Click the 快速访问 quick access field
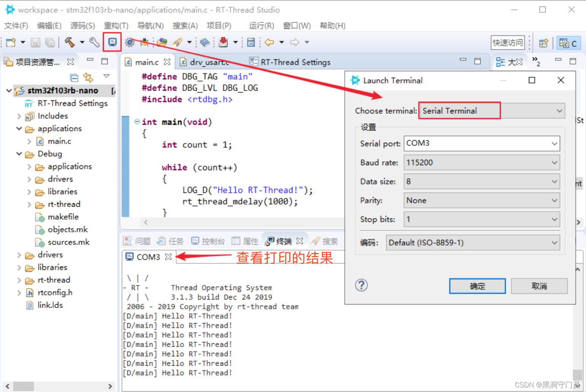The height and width of the screenshot is (392, 586). point(508,43)
